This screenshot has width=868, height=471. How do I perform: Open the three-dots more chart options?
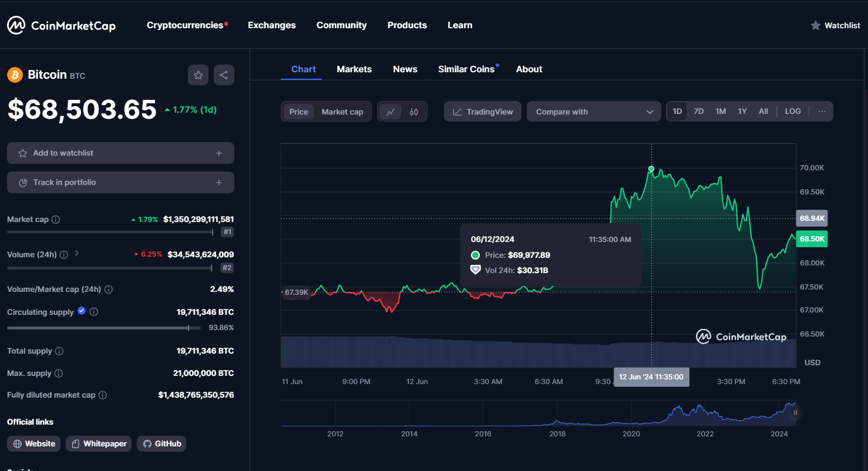tap(822, 112)
